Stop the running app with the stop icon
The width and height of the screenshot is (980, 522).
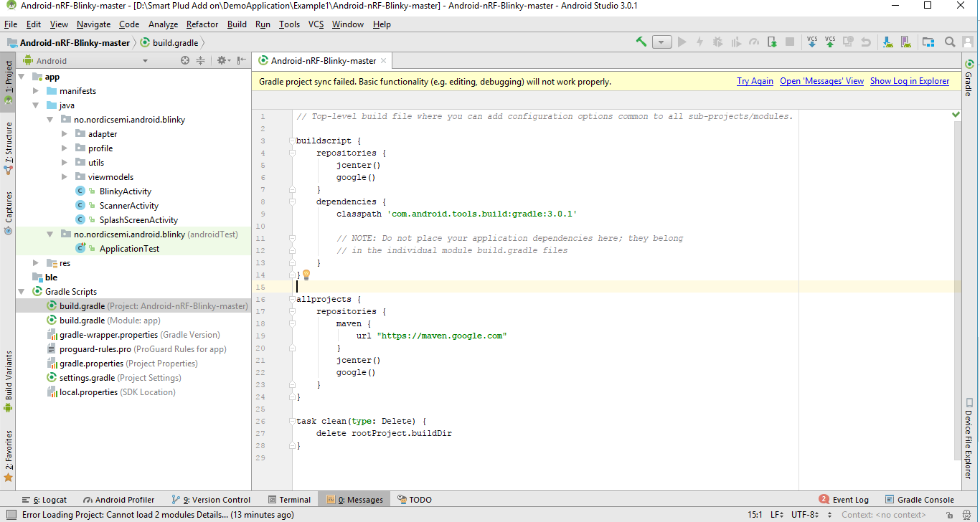pos(789,42)
